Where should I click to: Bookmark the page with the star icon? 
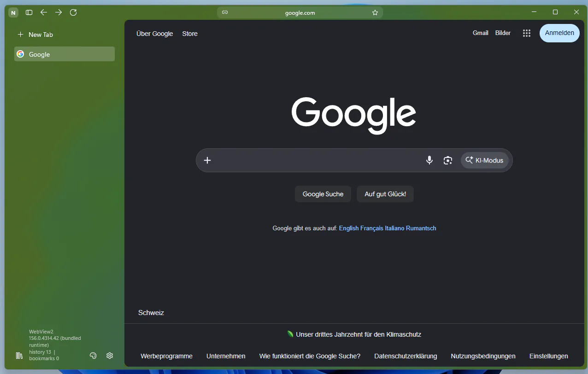(x=375, y=12)
